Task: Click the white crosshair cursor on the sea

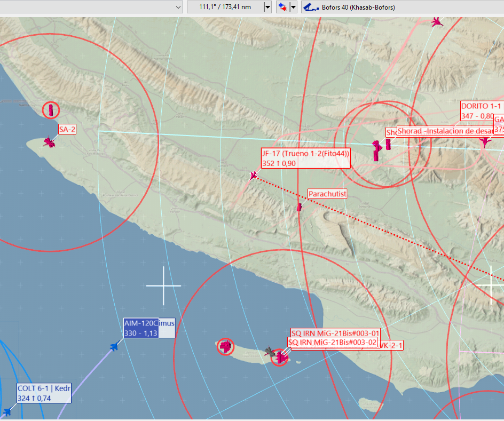Action: tap(163, 286)
